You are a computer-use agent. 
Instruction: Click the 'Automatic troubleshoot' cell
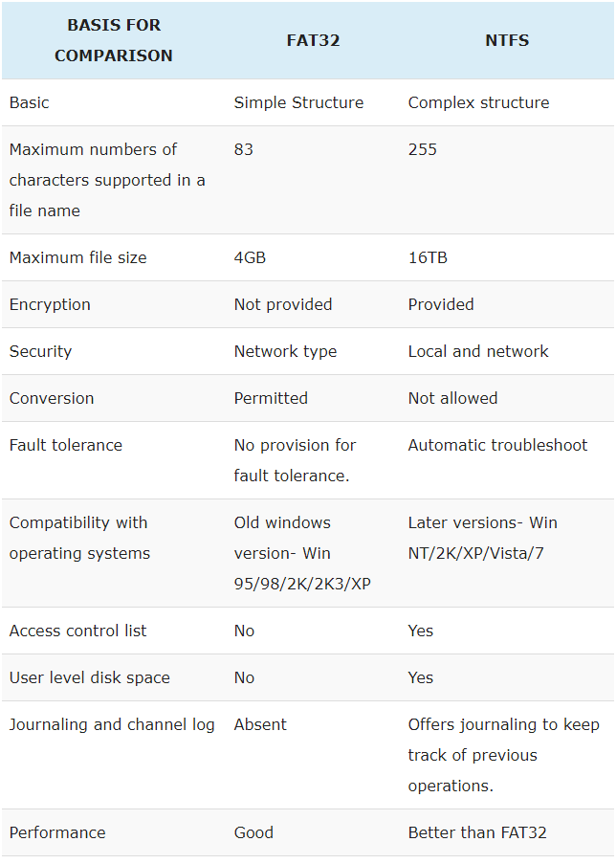(497, 445)
